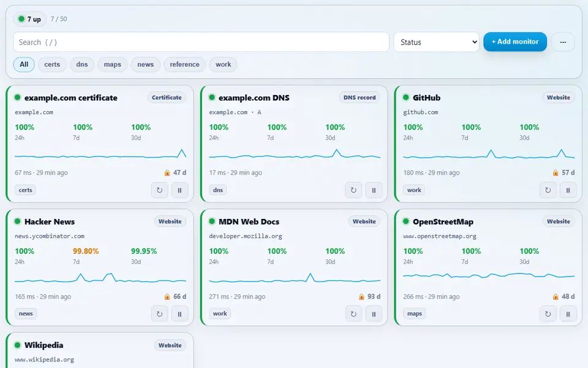Click the 7 / 50 monitor count

(59, 19)
